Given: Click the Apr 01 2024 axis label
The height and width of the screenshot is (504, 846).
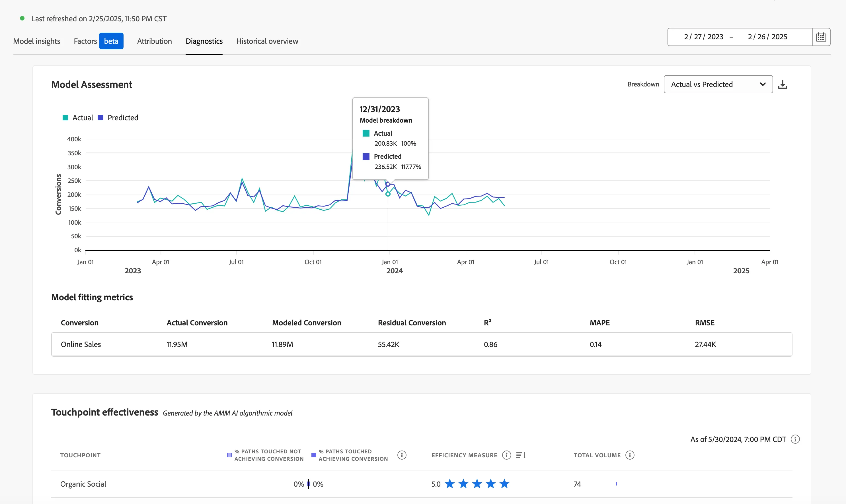Looking at the screenshot, I should tap(465, 262).
